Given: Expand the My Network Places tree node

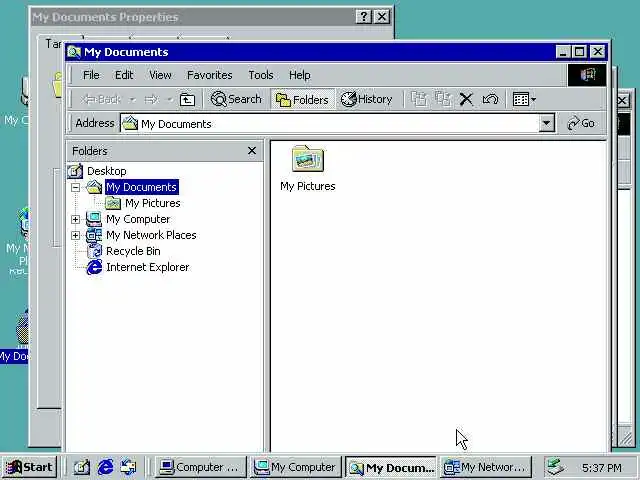Looking at the screenshot, I should pyautogui.click(x=76, y=235).
